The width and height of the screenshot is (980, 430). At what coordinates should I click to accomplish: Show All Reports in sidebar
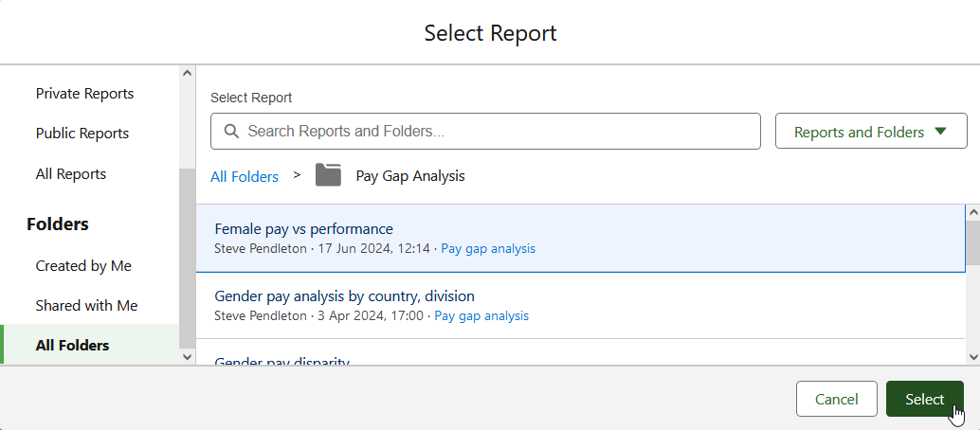click(x=71, y=174)
